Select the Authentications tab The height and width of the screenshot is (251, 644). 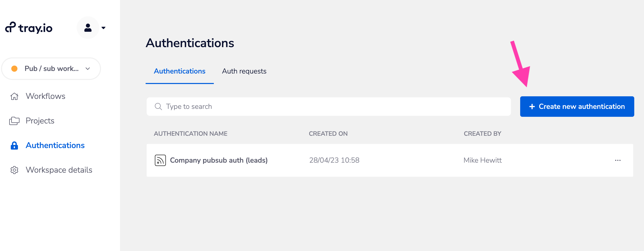179,71
